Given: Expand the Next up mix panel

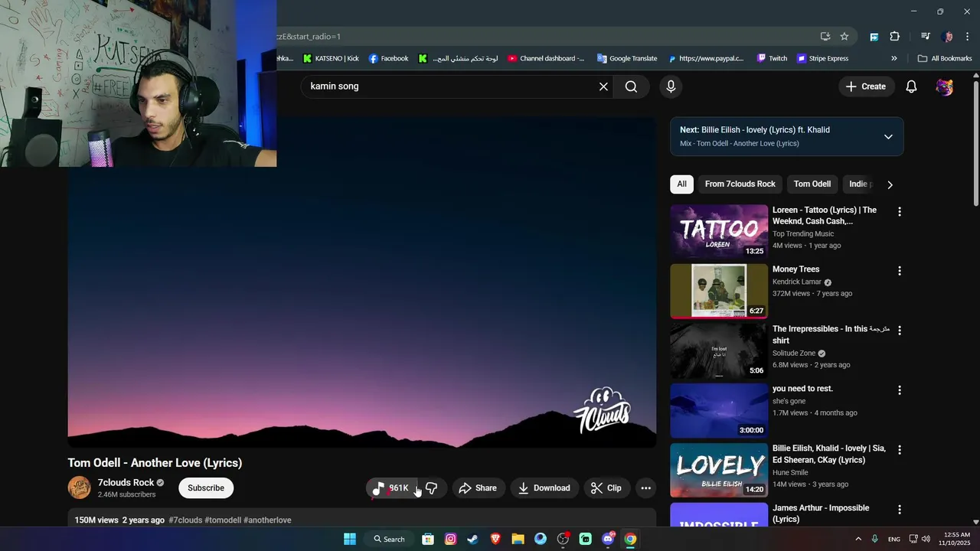Looking at the screenshot, I should tap(888, 137).
